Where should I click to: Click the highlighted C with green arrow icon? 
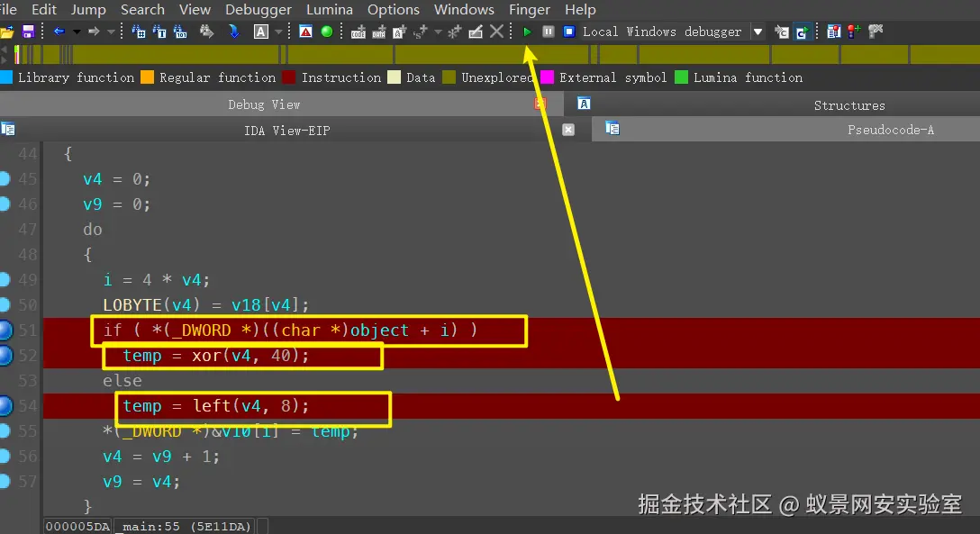point(802,32)
